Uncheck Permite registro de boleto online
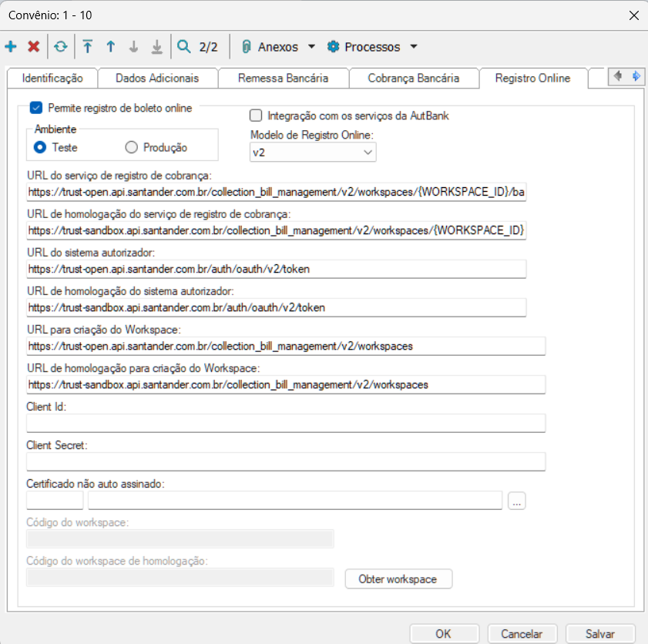 click(36, 108)
